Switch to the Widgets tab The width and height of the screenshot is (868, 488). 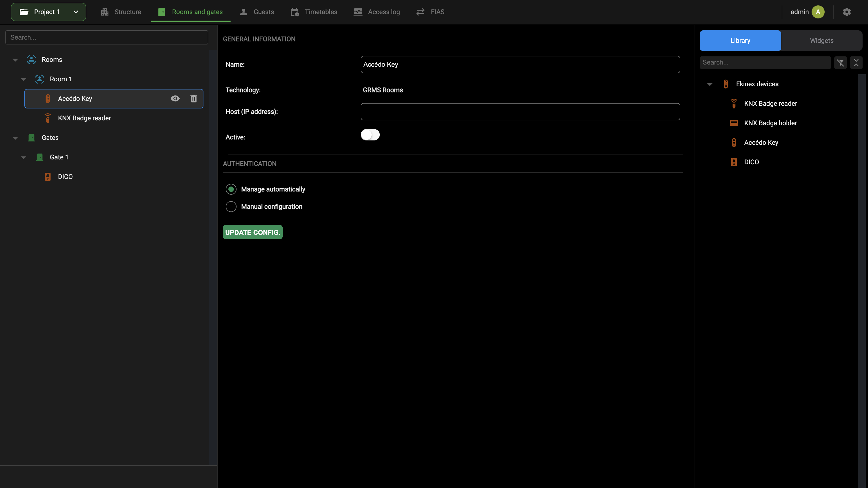pyautogui.click(x=822, y=40)
